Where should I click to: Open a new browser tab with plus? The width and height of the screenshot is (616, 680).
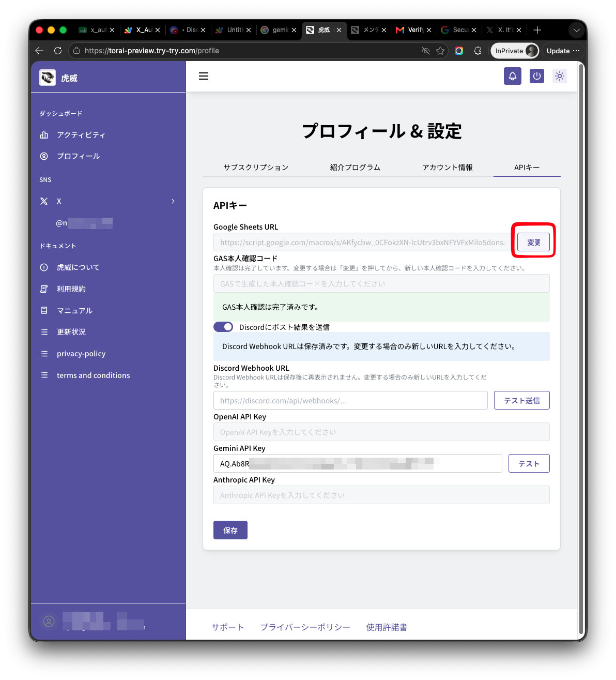point(537,30)
